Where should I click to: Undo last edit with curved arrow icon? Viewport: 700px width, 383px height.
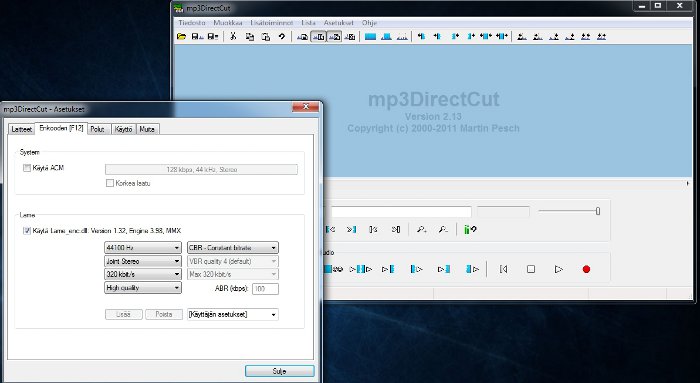tap(282, 37)
